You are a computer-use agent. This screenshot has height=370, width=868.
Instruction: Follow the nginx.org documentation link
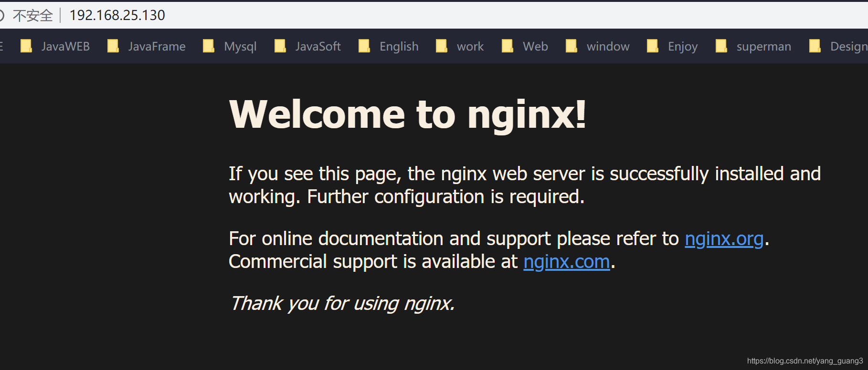724,239
